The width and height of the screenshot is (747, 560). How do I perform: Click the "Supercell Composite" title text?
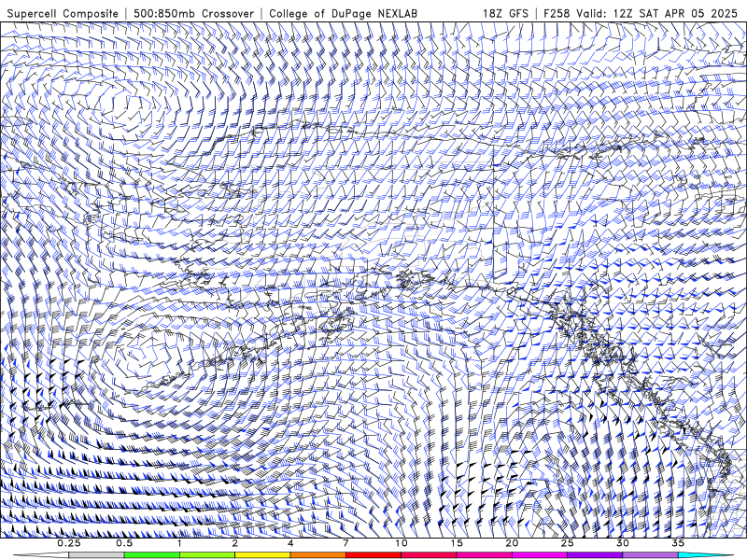(63, 13)
